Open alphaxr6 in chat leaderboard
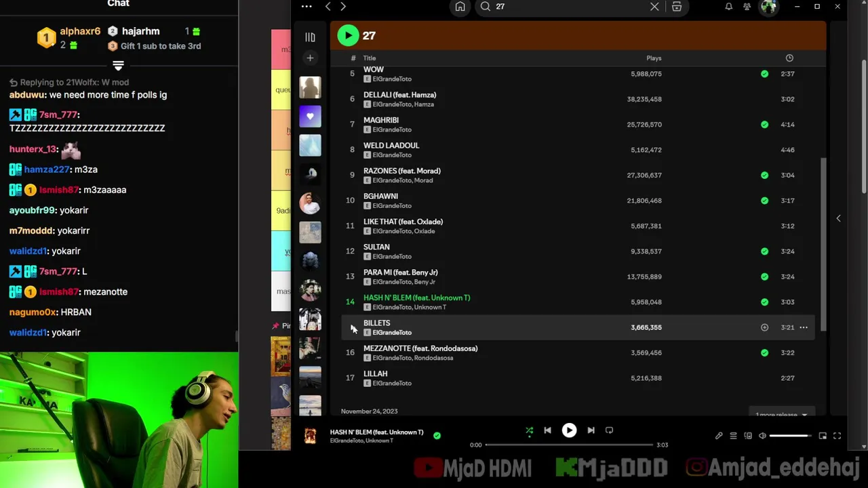This screenshot has width=868, height=488. click(x=80, y=31)
